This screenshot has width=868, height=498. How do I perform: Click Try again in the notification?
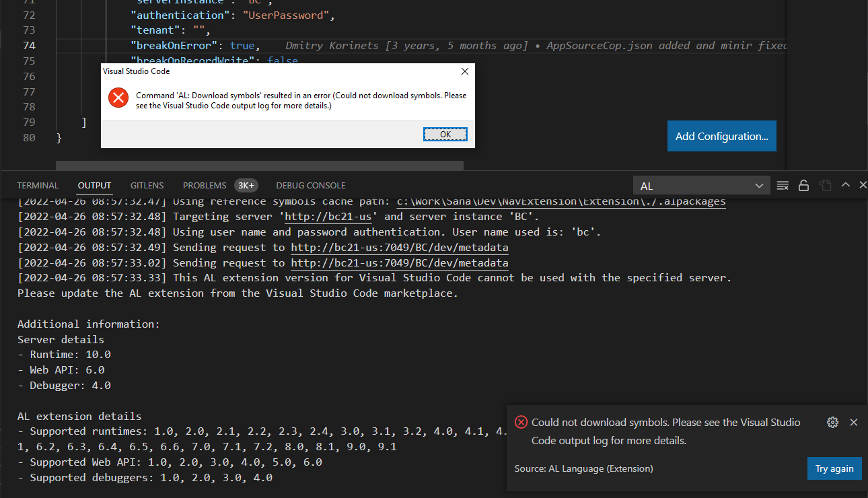(834, 468)
